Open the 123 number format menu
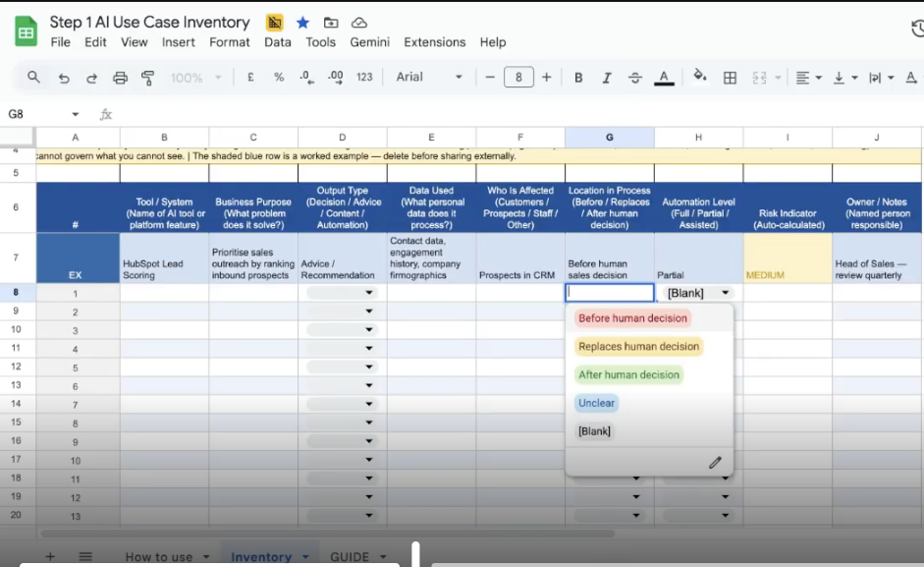Viewport: 924px width, 567px height. 364,78
